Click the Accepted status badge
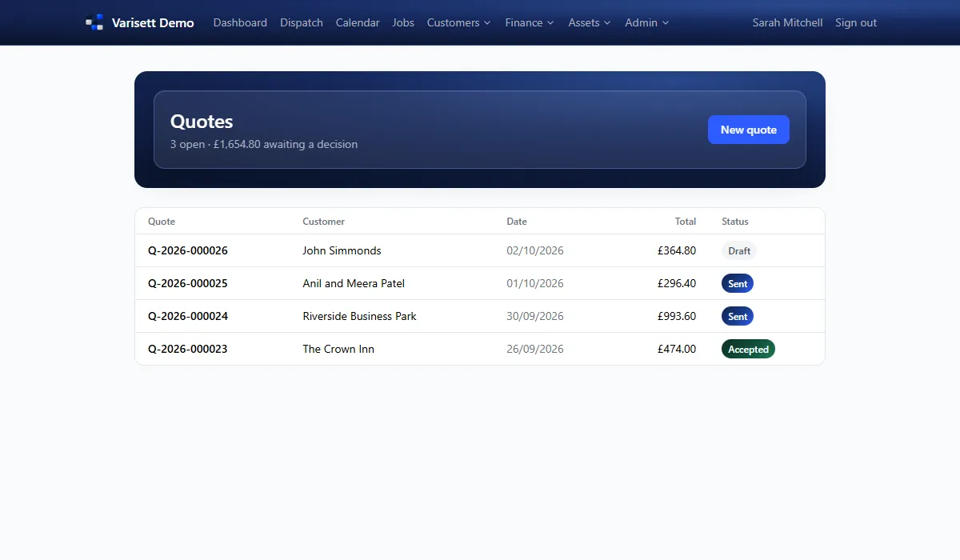 pyautogui.click(x=748, y=349)
